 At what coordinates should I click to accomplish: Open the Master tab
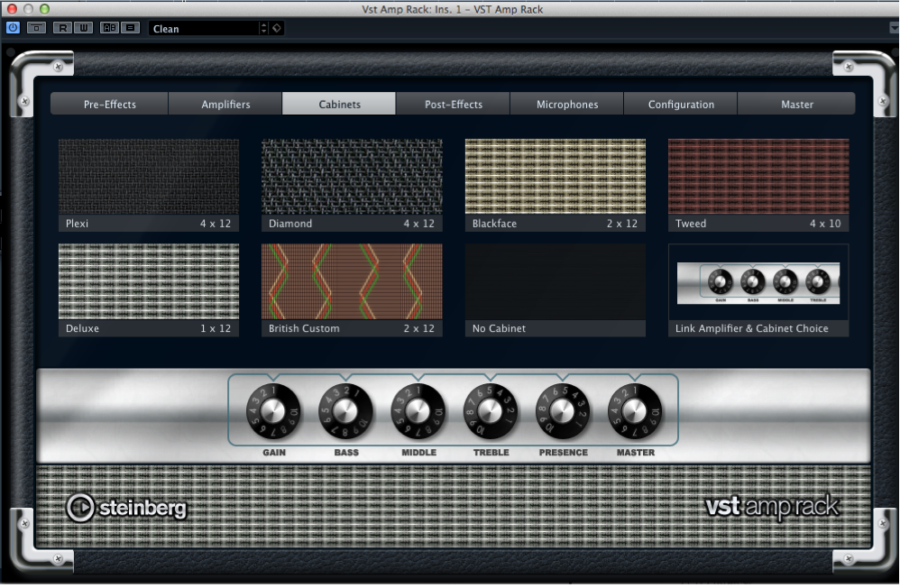[796, 104]
